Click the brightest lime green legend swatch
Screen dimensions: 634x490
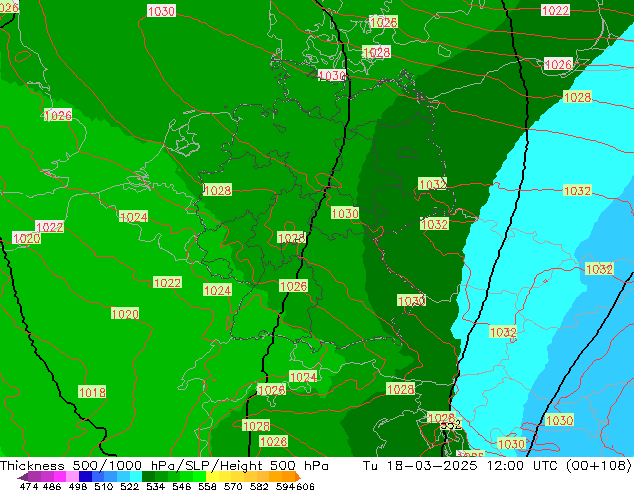[x=199, y=476]
